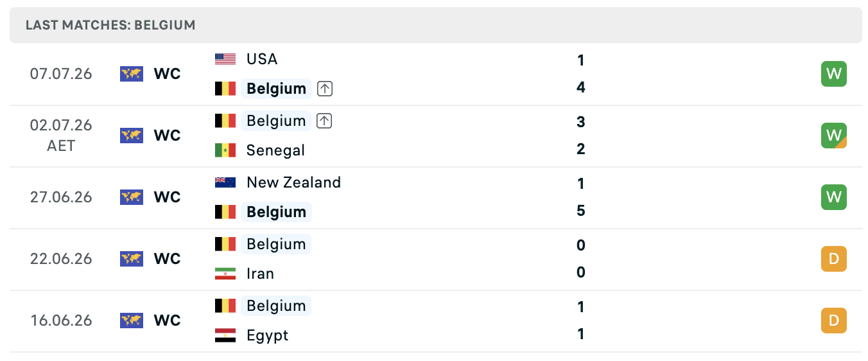Click the Egypt flag icon
The height and width of the screenshot is (361, 868).
pyautogui.click(x=225, y=335)
